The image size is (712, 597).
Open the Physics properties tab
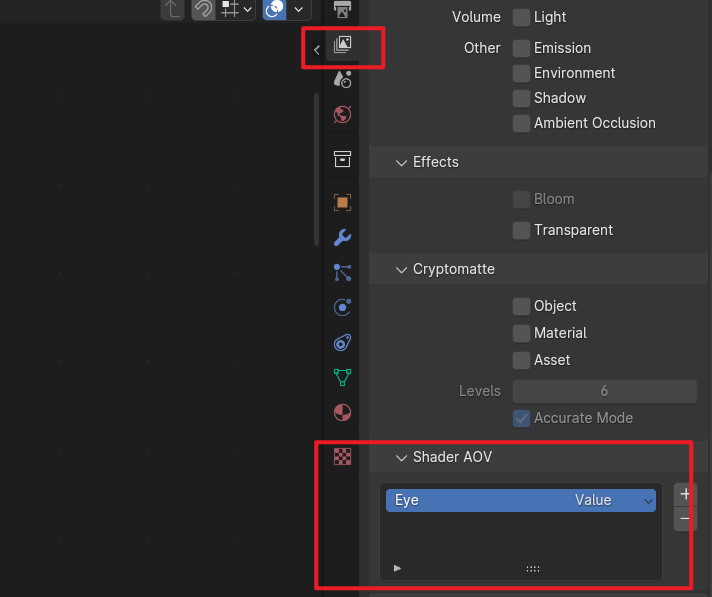[x=342, y=307]
